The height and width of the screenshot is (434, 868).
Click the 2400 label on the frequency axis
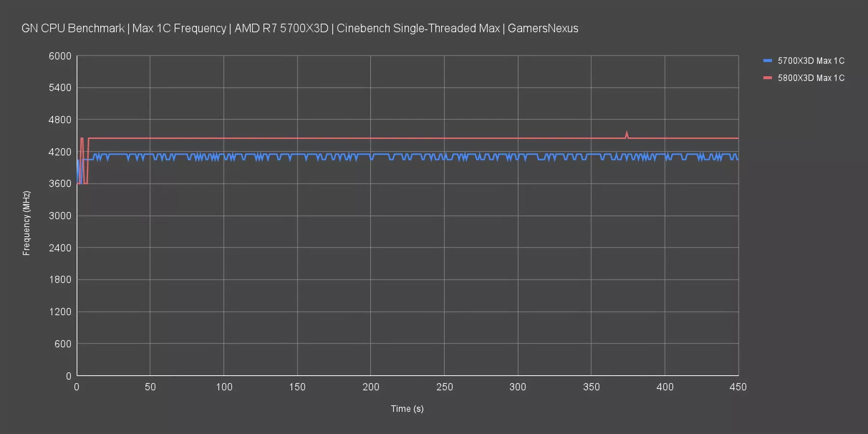(60, 248)
